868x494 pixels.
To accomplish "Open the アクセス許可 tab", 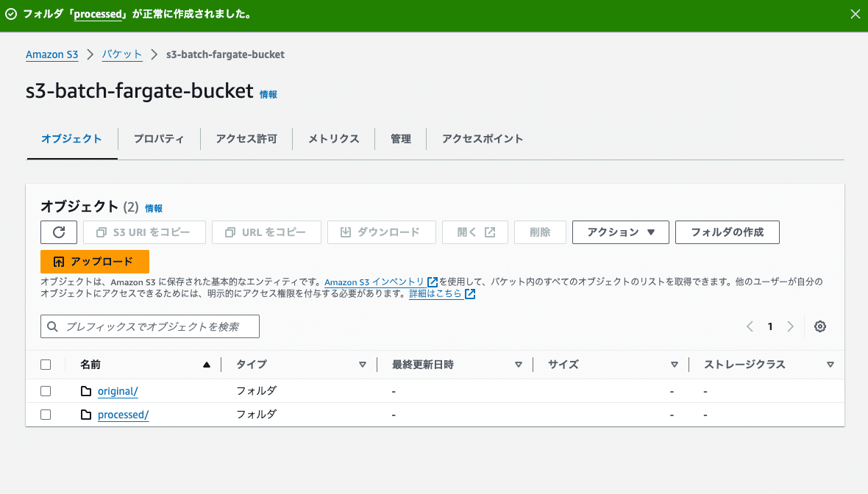I will point(246,139).
